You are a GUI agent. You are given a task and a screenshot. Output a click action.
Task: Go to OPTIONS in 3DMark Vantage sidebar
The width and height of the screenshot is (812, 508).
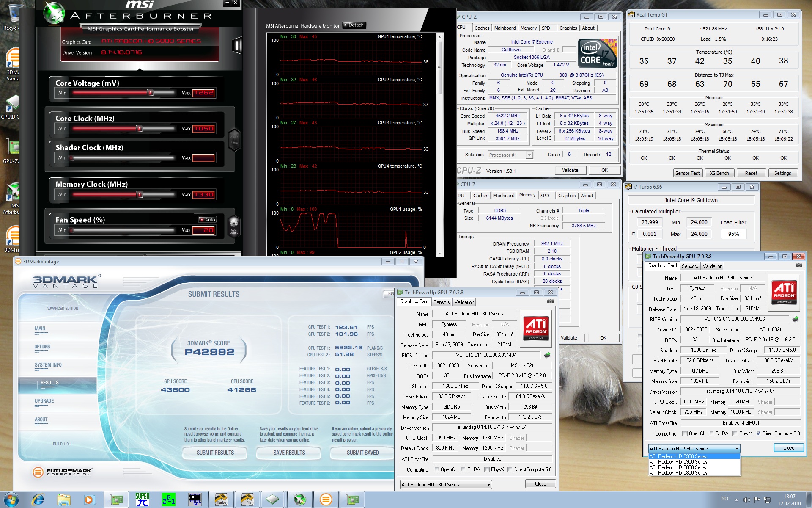click(42, 347)
